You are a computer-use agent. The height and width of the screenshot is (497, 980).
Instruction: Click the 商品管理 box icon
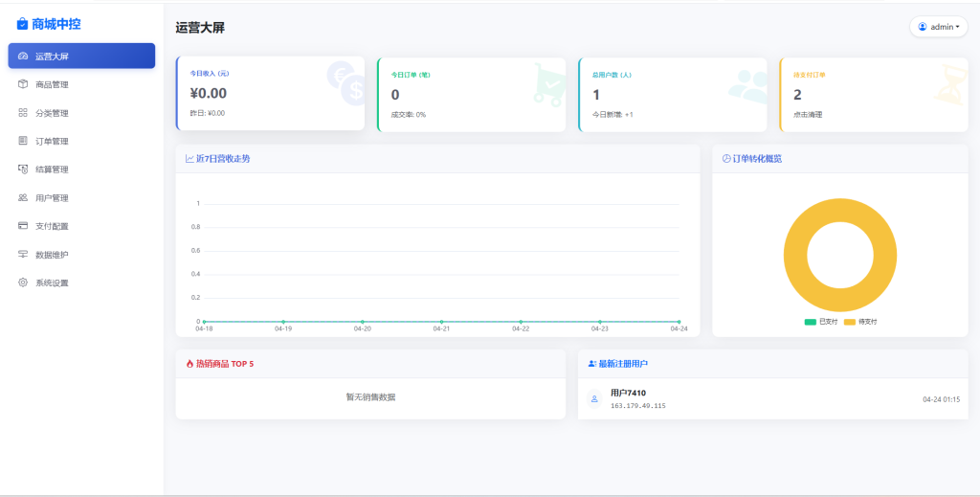(23, 84)
